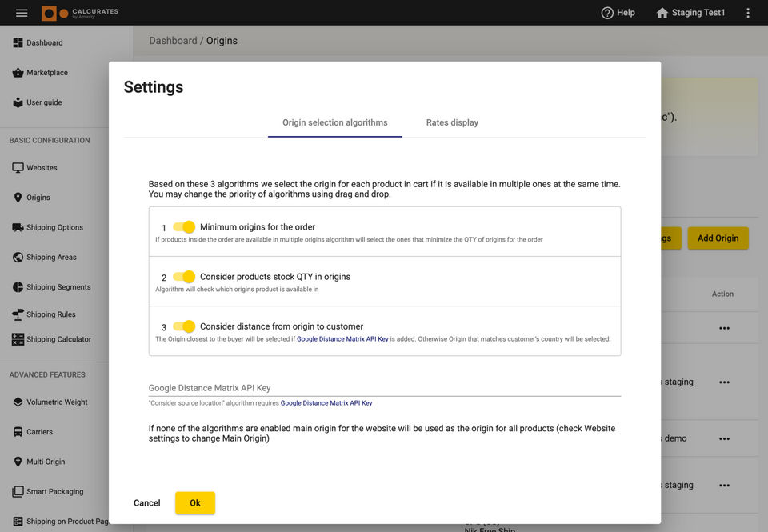
Task: Click the Ok button
Action: [x=195, y=502]
